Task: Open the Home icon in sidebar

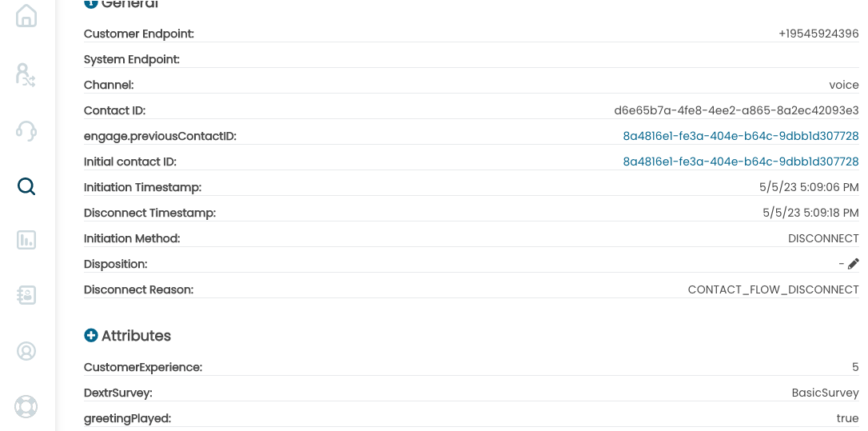Action: [26, 15]
